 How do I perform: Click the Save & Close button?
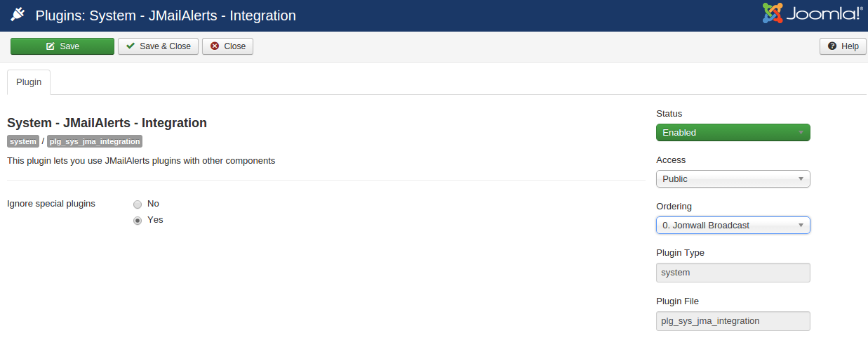pos(159,46)
